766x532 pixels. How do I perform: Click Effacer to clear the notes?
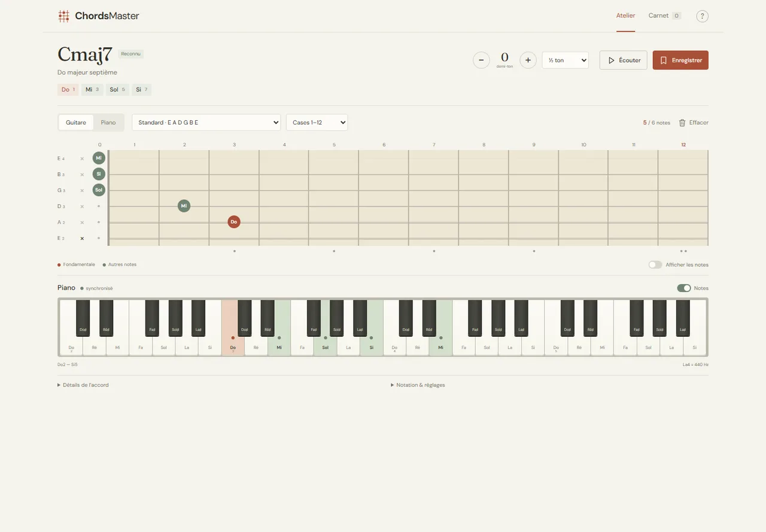694,123
